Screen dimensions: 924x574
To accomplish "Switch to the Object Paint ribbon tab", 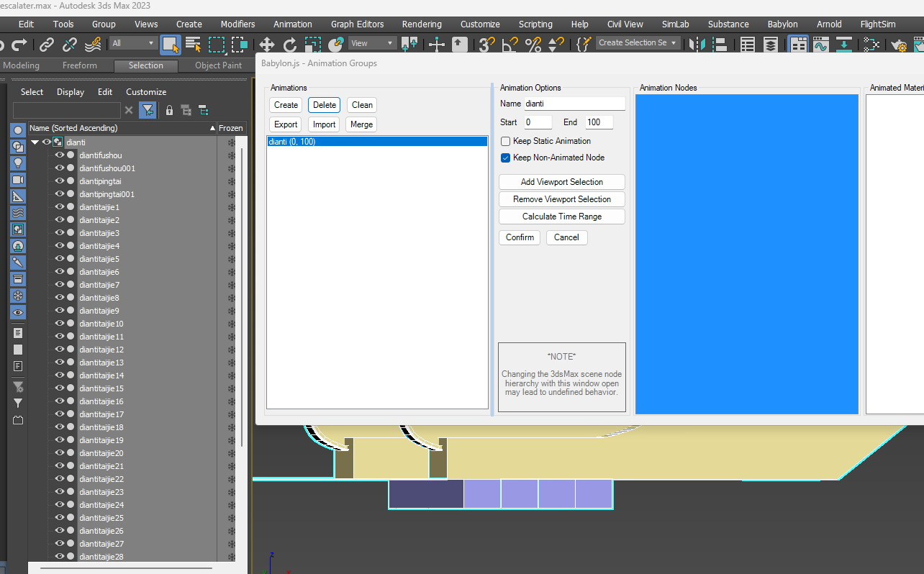I will 219,65.
